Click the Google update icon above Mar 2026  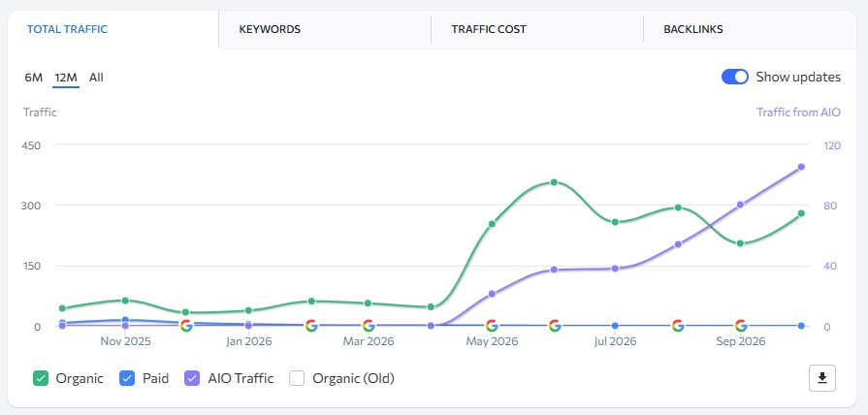pos(369,326)
